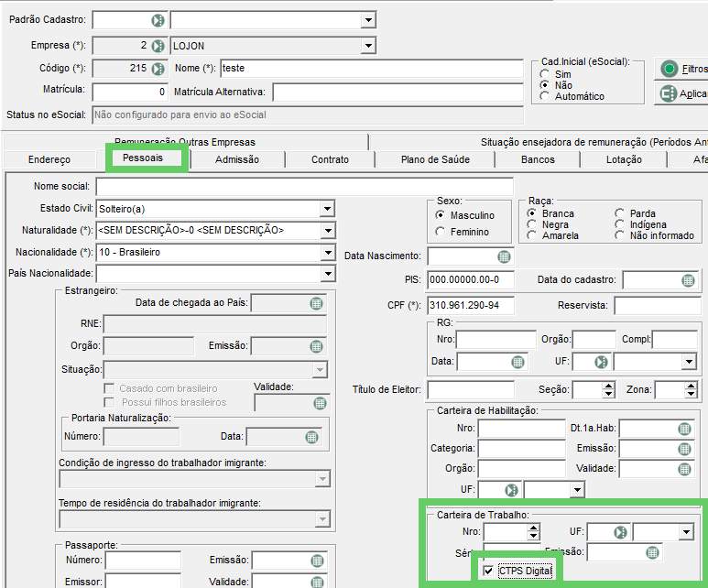Select Não for Cad.Inicial eSocial
Viewport: 708px width, 588px height.
[545, 85]
